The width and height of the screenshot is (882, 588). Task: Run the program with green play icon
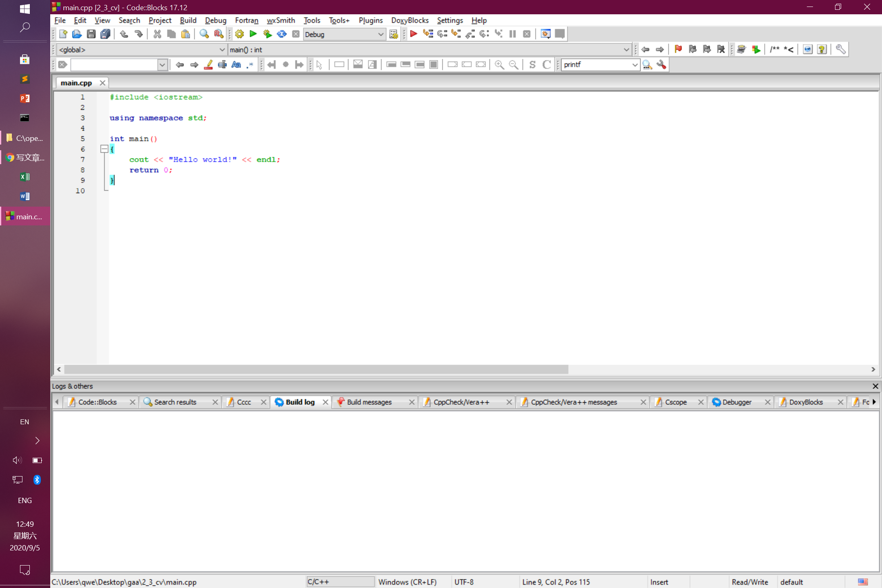[x=253, y=34]
